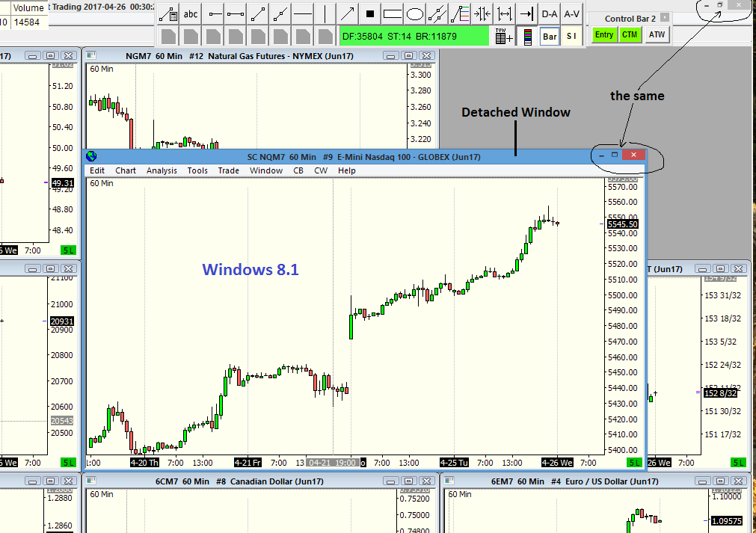Close Control Bar 2 with its small x

point(664,17)
